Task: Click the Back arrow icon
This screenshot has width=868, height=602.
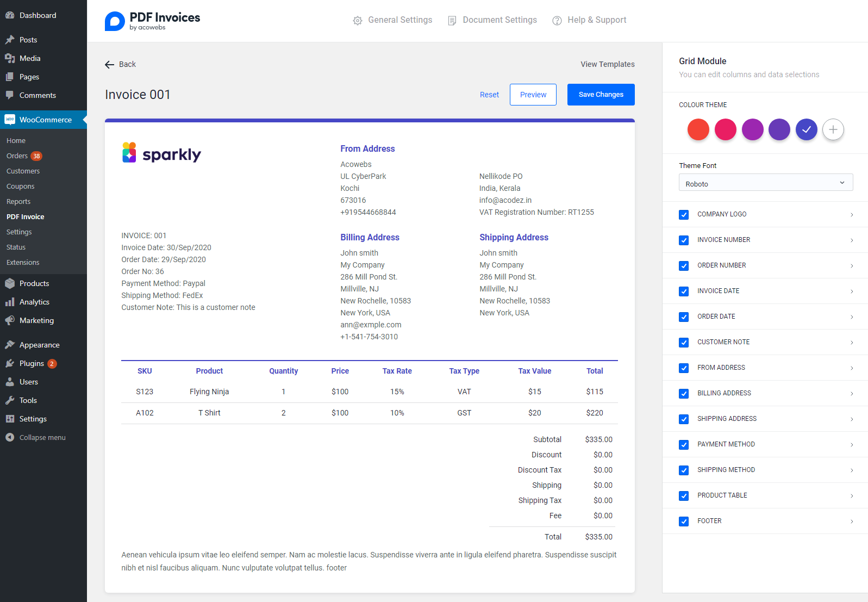Action: [x=109, y=65]
